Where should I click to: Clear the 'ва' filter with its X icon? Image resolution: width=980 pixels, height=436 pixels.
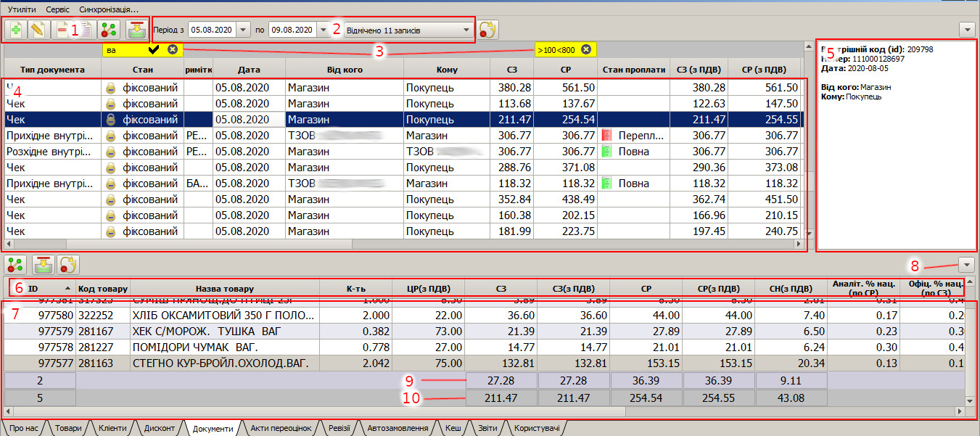tap(172, 49)
